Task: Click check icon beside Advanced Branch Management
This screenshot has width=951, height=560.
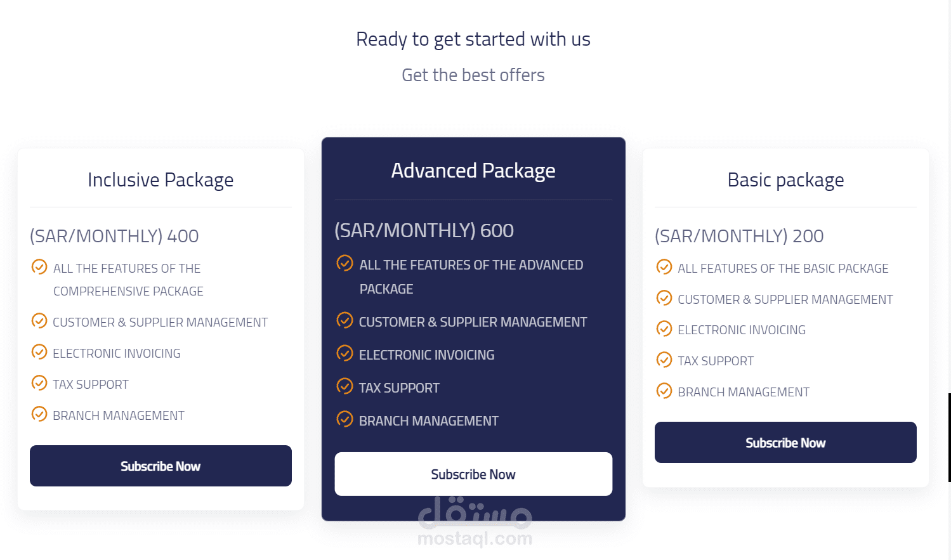Action: click(x=344, y=419)
